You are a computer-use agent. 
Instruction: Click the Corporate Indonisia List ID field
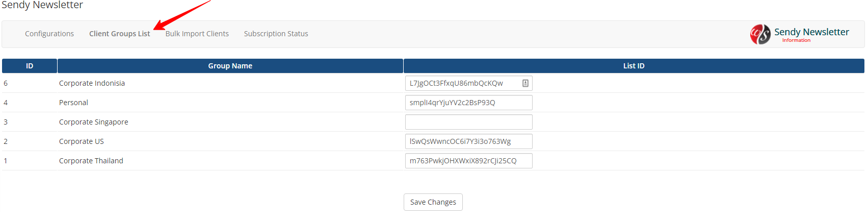coord(469,83)
